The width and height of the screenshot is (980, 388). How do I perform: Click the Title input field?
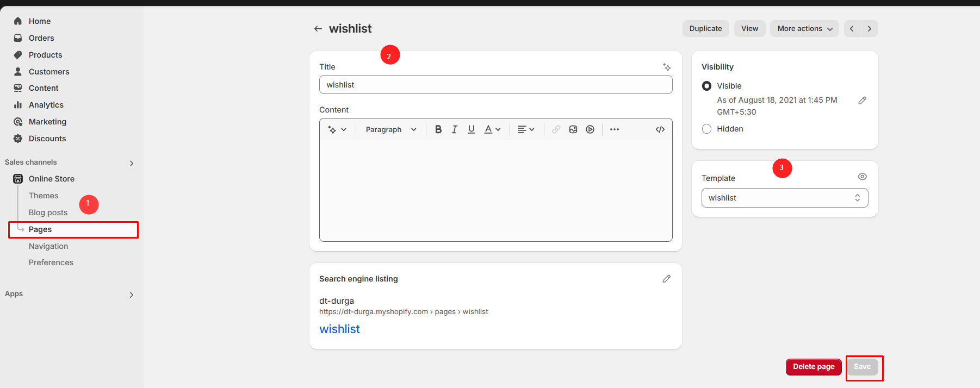tap(495, 85)
